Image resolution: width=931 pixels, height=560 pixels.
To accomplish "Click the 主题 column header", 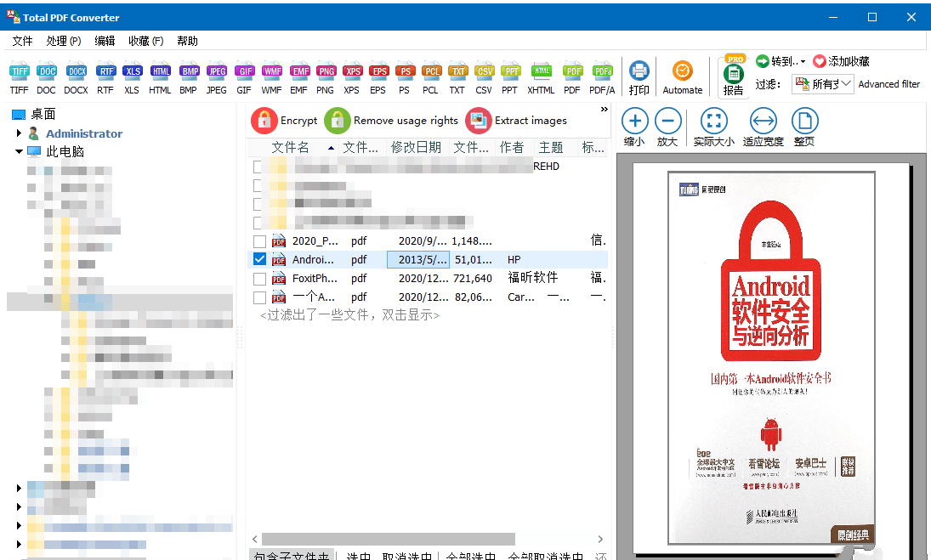I will click(x=551, y=147).
